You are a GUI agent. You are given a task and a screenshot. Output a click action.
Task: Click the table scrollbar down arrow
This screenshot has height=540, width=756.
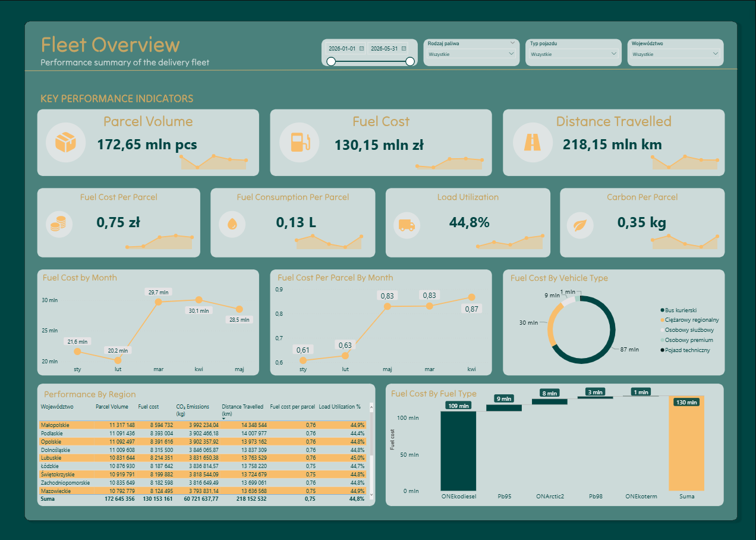coord(372,495)
